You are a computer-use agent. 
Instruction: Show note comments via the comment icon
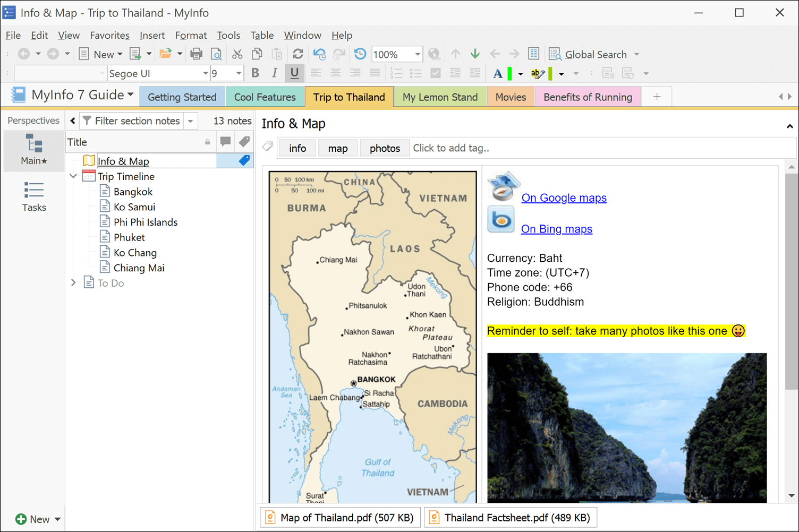(x=225, y=142)
